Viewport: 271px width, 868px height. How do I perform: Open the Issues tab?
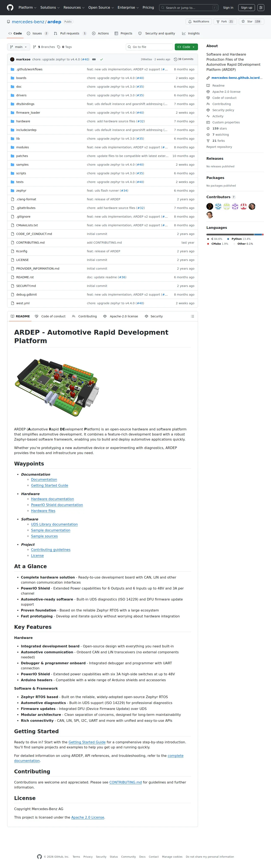(37, 33)
